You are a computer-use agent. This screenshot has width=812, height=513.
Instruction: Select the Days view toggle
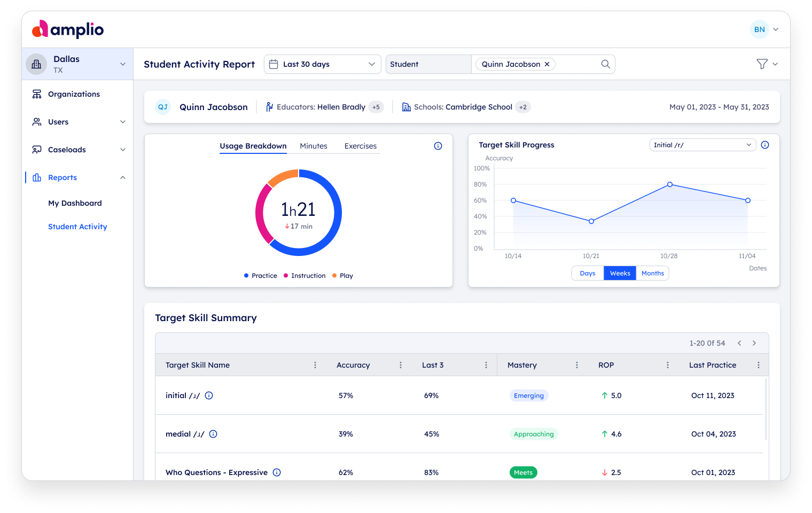588,273
